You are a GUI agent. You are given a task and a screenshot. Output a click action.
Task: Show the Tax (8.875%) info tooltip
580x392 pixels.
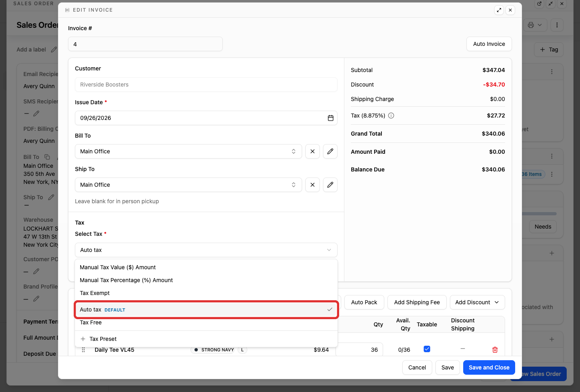click(x=391, y=116)
